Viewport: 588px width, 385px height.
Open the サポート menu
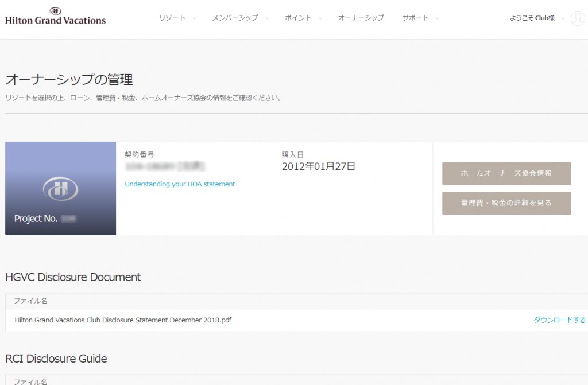(x=415, y=18)
